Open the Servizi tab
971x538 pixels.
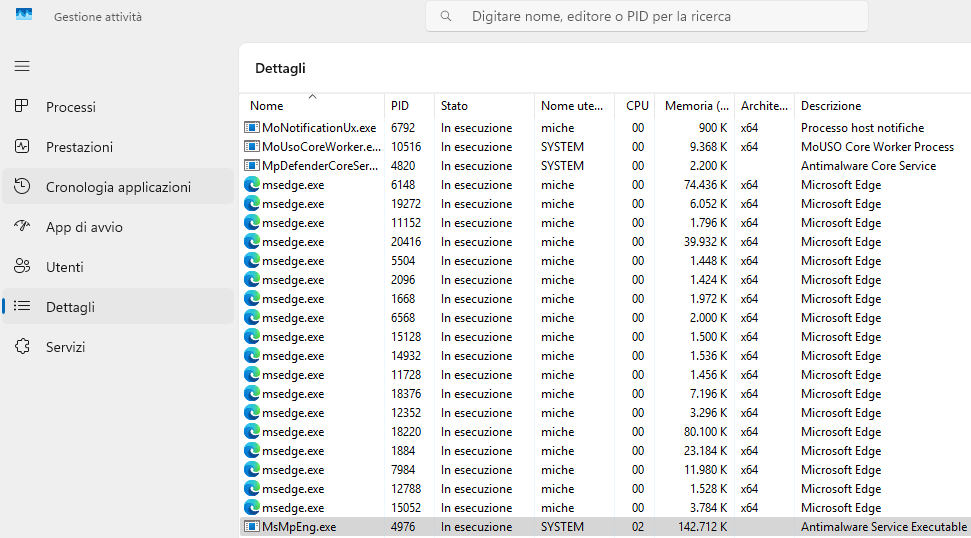[x=118, y=346]
